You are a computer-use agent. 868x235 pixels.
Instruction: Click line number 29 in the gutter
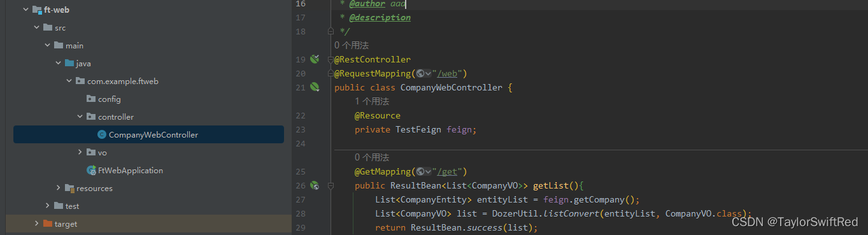tap(301, 227)
